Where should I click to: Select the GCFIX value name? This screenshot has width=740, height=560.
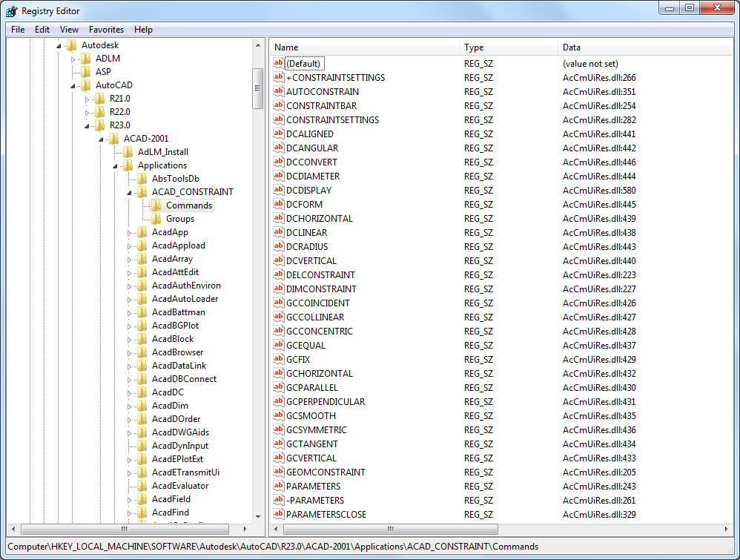(298, 359)
